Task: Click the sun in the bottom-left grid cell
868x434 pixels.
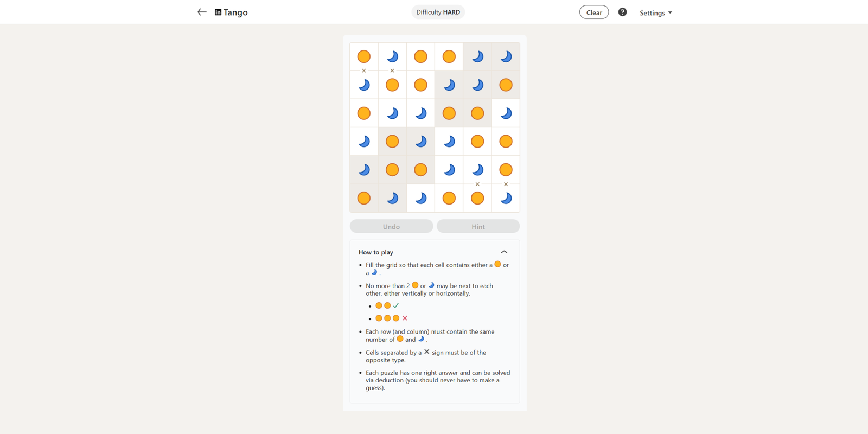Action: point(364,198)
